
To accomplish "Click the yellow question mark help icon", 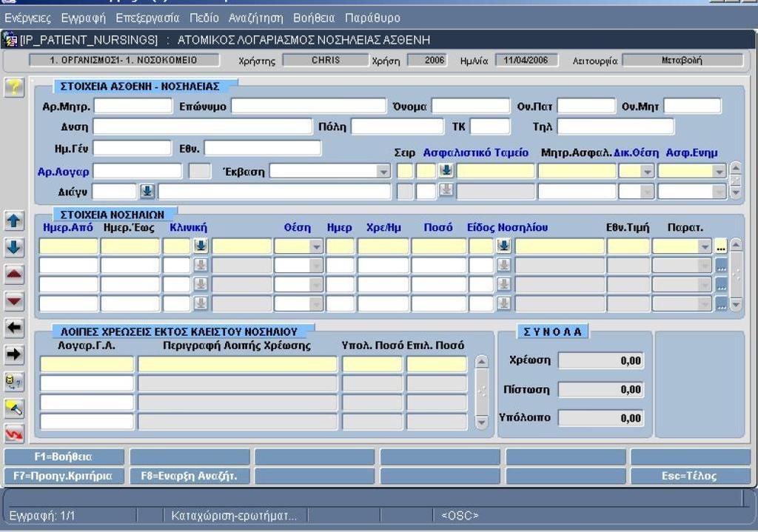I will pyautogui.click(x=14, y=87).
